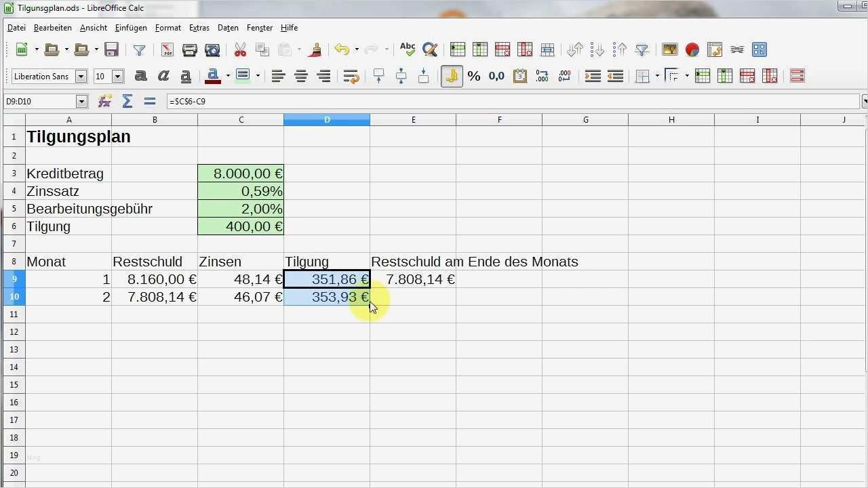Format selection as date

pyautogui.click(x=520, y=77)
